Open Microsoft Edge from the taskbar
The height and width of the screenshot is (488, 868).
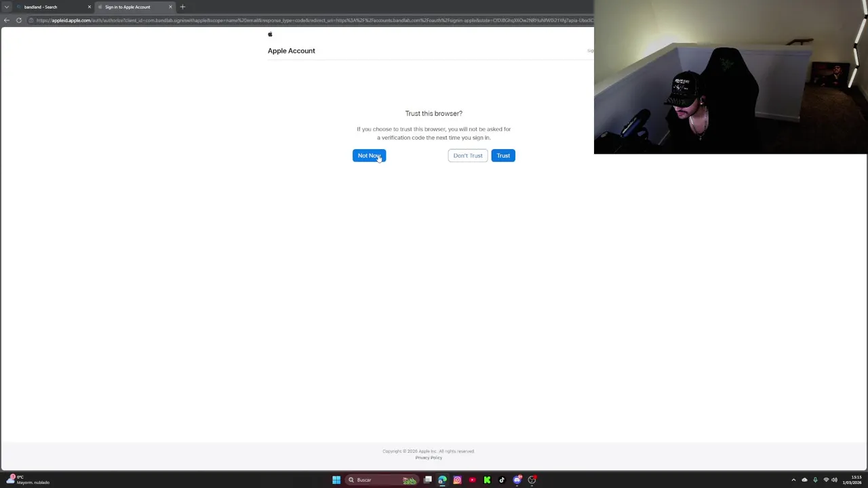tap(442, 480)
